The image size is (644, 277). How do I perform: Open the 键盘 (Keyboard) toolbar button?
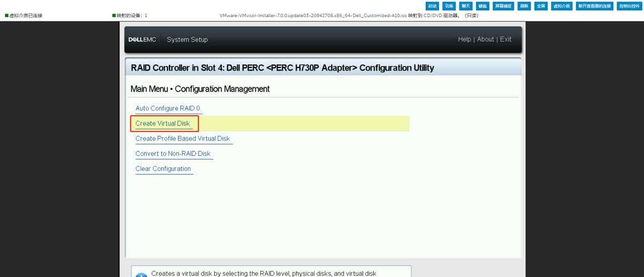(482, 6)
